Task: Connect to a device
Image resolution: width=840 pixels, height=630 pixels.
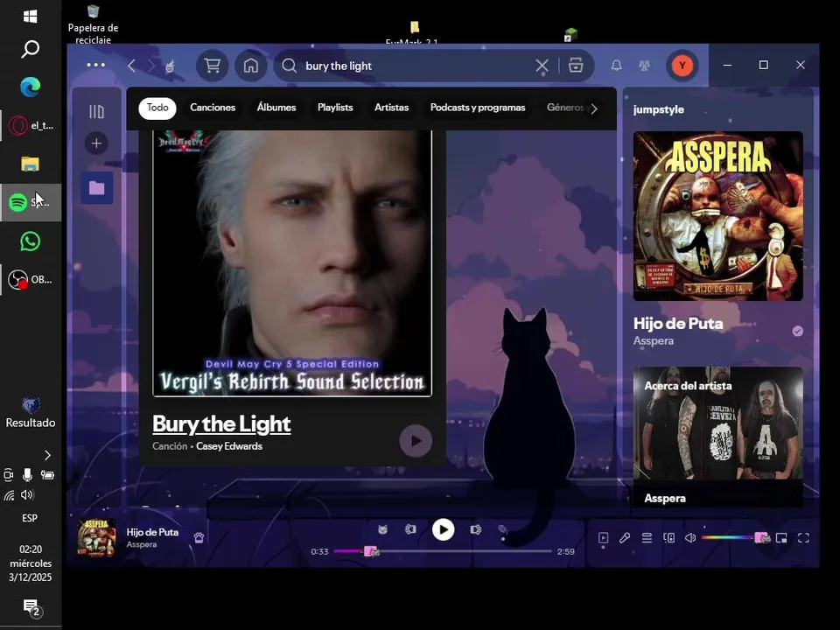Action: pyautogui.click(x=668, y=538)
